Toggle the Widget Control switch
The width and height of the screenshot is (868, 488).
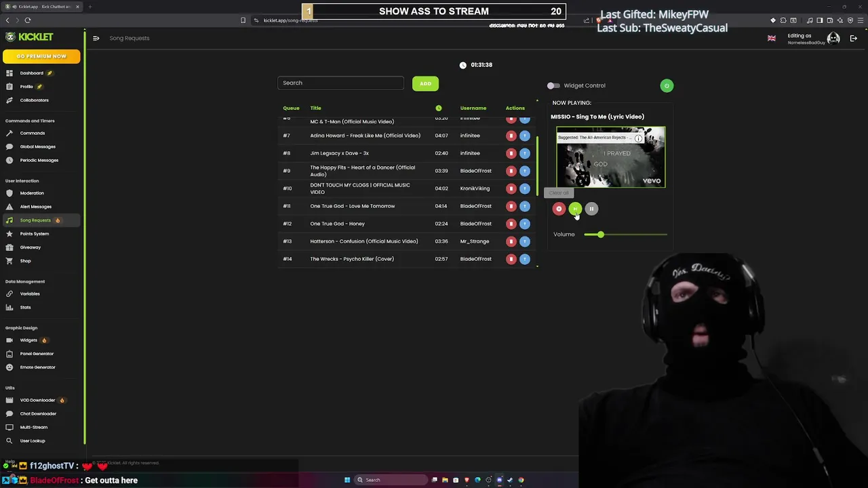coord(553,85)
